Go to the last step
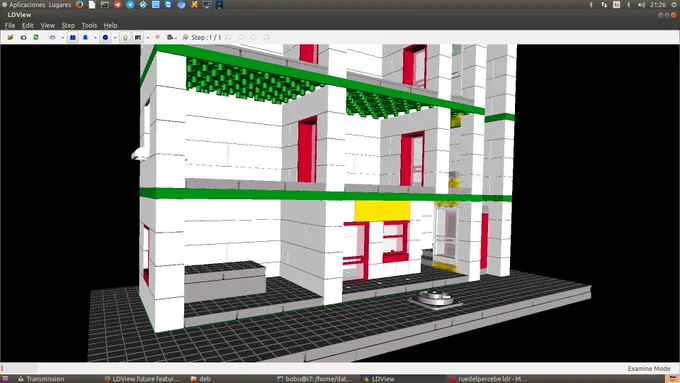Viewport: 680px width, 383px height. point(266,37)
